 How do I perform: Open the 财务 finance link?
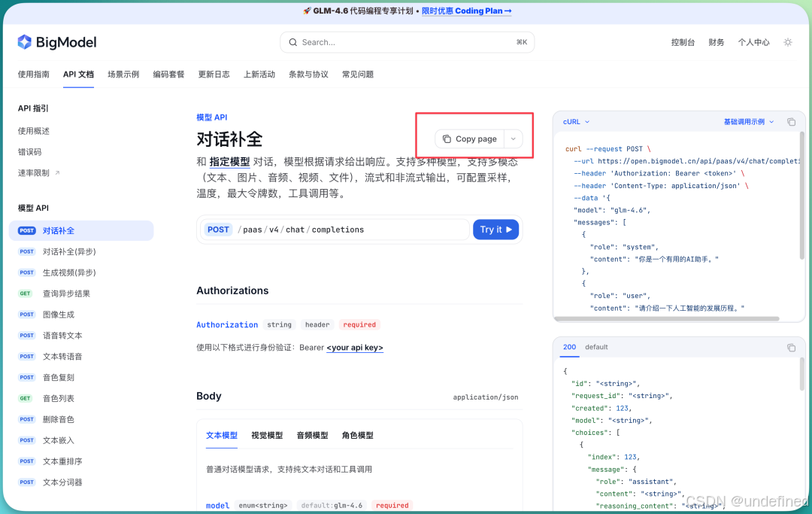[717, 42]
